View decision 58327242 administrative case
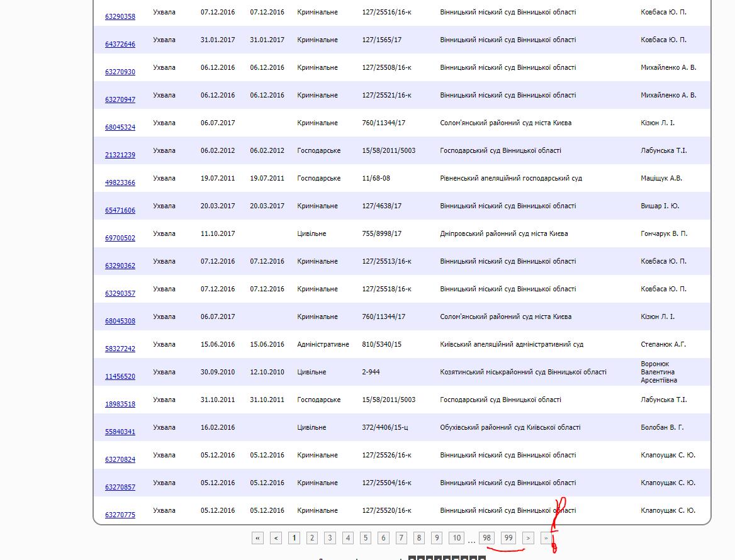 120,349
